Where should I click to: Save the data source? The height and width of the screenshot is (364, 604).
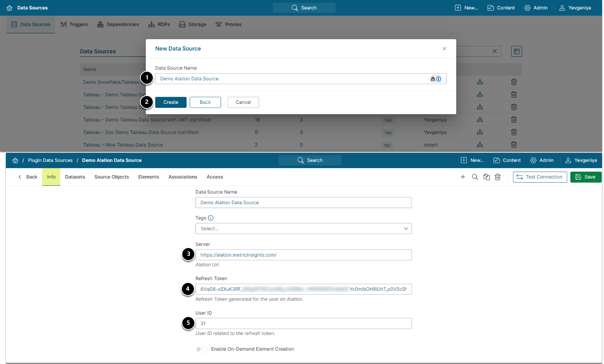(x=586, y=177)
